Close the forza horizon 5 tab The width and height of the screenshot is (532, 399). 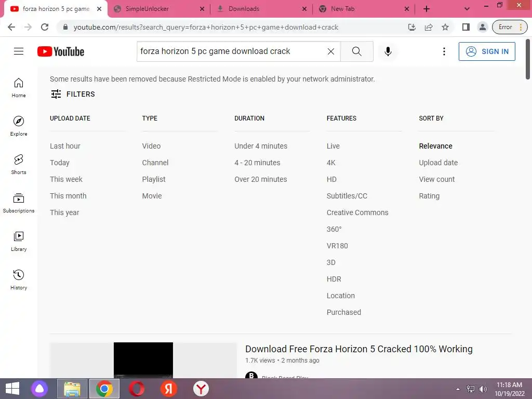[x=99, y=9]
